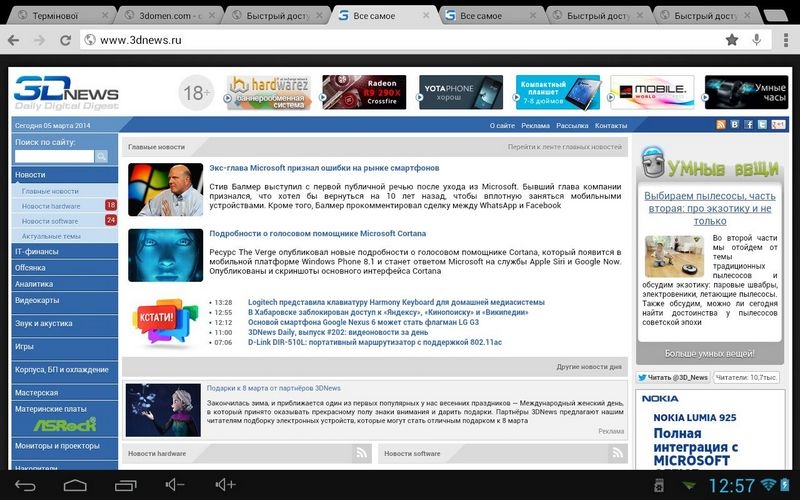800x500 pixels.
Task: Click the Twitter icon in header
Action: coord(762,124)
